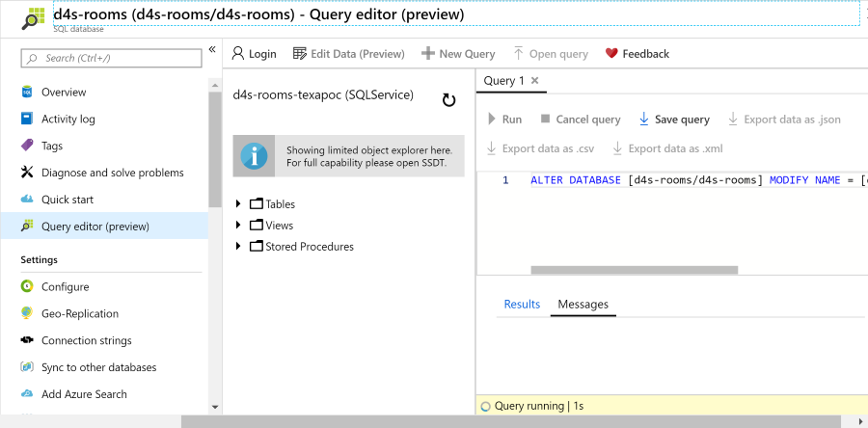Click the Tables tree label

point(280,204)
